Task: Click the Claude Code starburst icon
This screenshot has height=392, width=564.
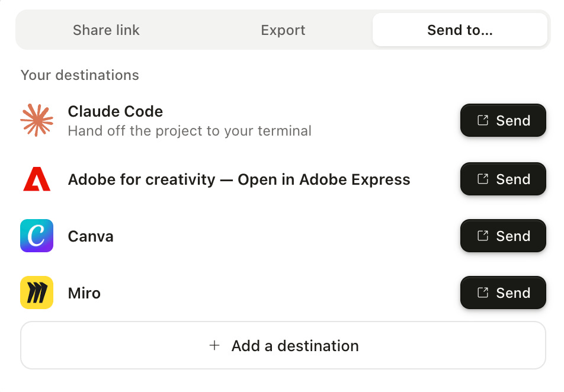Action: [x=37, y=120]
